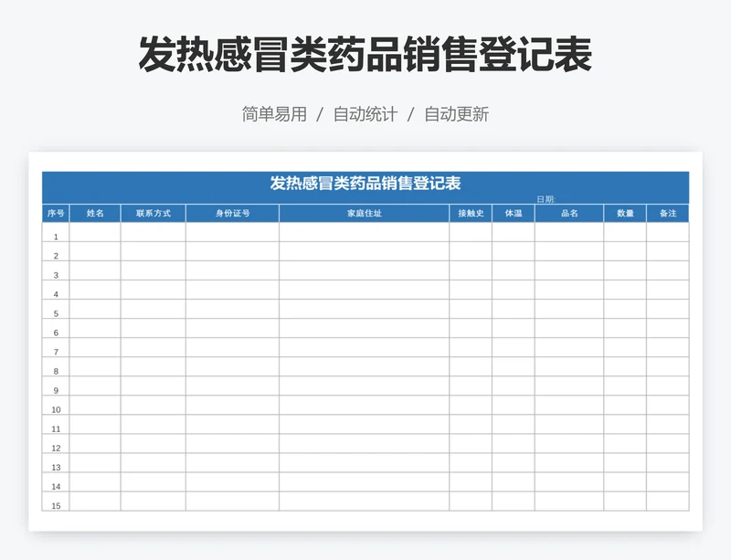Click the 联系方式 cell in row 2
Image resolution: width=731 pixels, height=560 pixels.
pos(154,251)
